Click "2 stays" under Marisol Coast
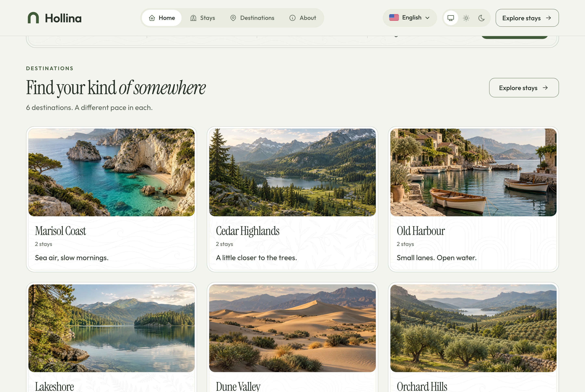The image size is (585, 392). pyautogui.click(x=43, y=244)
